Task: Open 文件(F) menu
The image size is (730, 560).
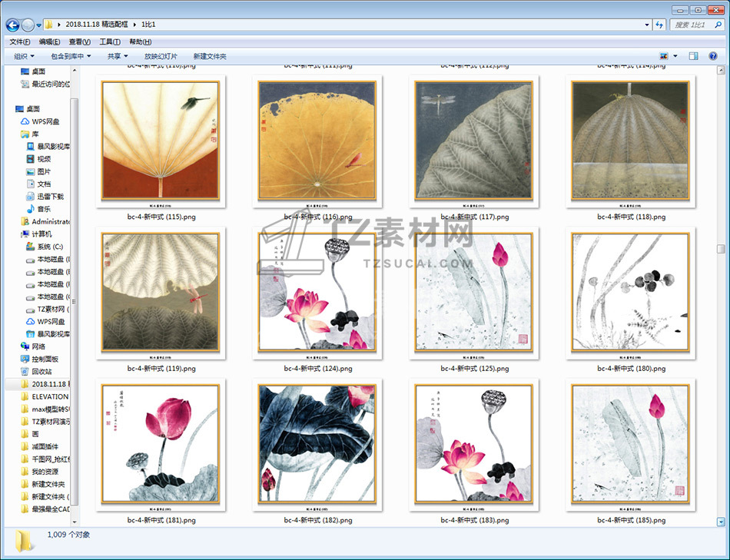Action: (19, 42)
